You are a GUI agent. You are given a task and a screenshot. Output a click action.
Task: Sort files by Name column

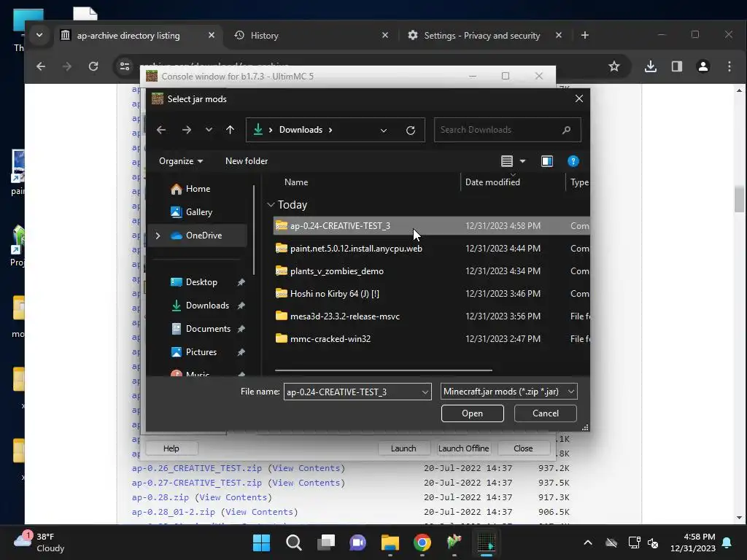[296, 182]
